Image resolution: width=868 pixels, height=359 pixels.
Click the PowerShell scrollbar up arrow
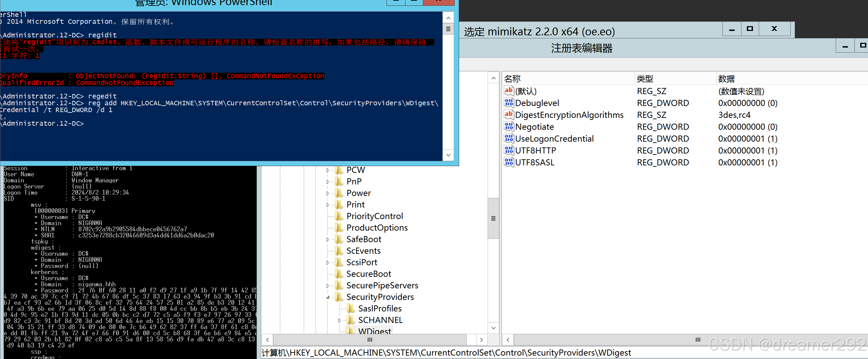(448, 18)
